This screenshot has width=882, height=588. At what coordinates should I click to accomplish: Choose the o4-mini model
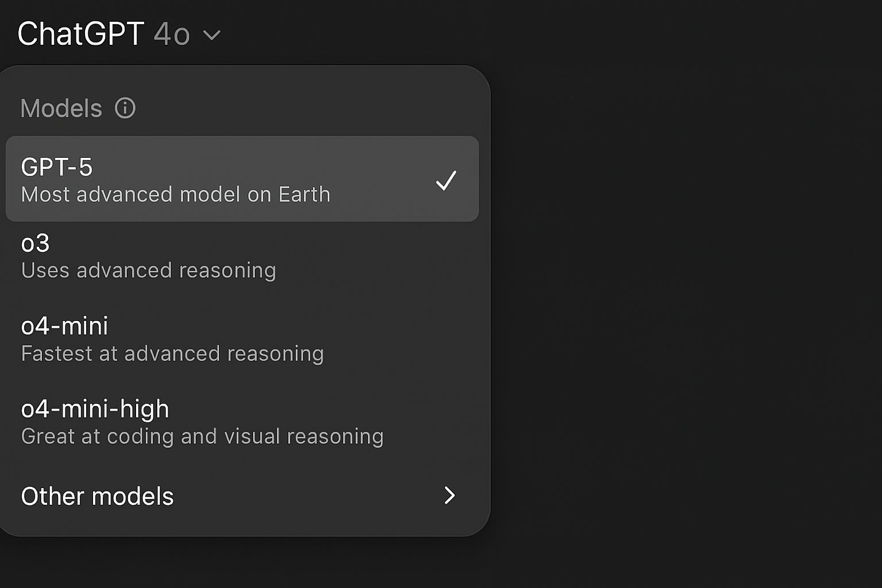[x=242, y=339]
